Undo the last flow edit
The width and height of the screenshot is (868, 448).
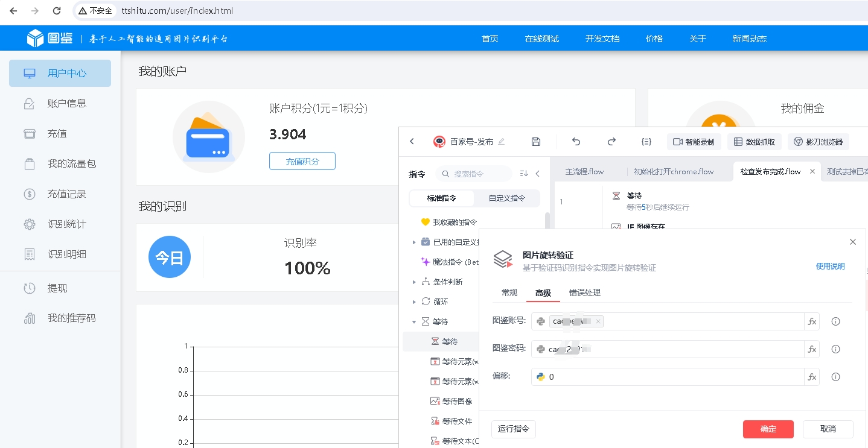pos(576,142)
